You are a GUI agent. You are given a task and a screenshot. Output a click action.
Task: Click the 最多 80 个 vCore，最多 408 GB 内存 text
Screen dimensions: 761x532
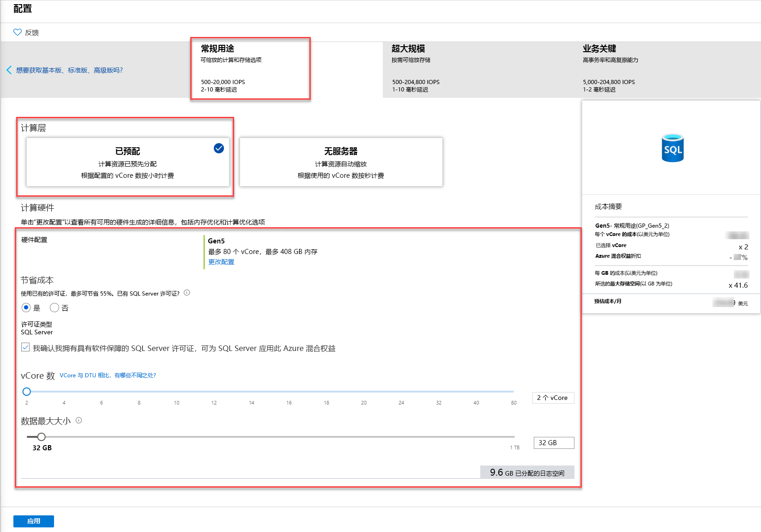[x=263, y=252]
